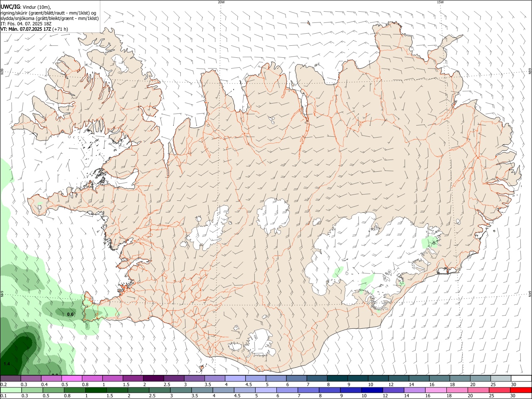Pick the violet 14 swatch on lower scale
Viewport: 532px width, 399px height.
[414, 390]
